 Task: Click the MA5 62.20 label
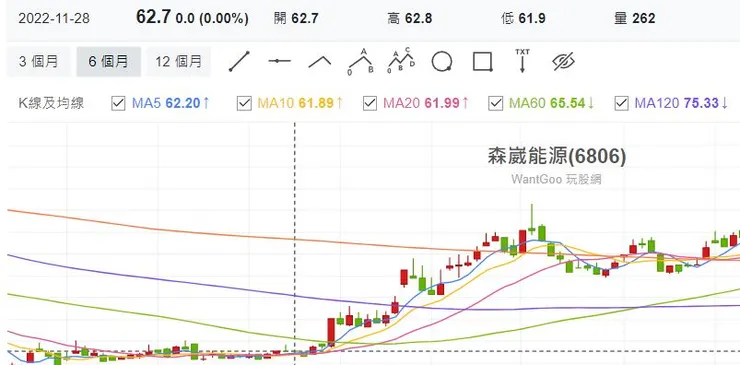(170, 103)
